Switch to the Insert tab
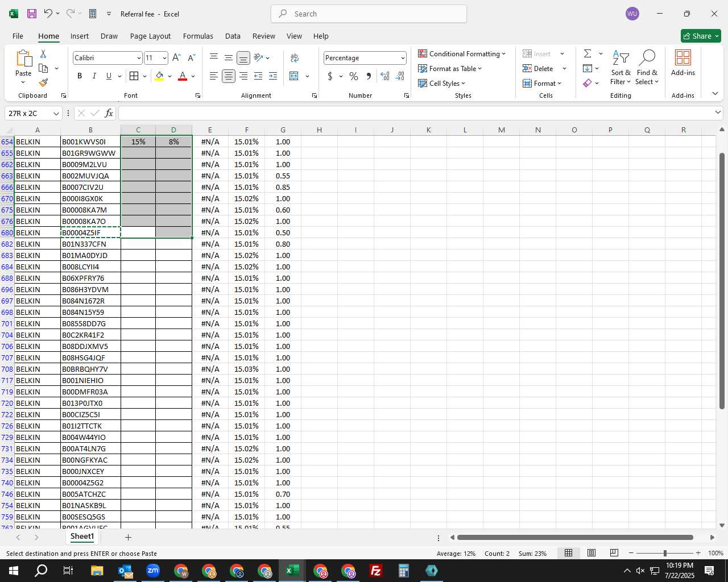The image size is (728, 582). (x=80, y=36)
